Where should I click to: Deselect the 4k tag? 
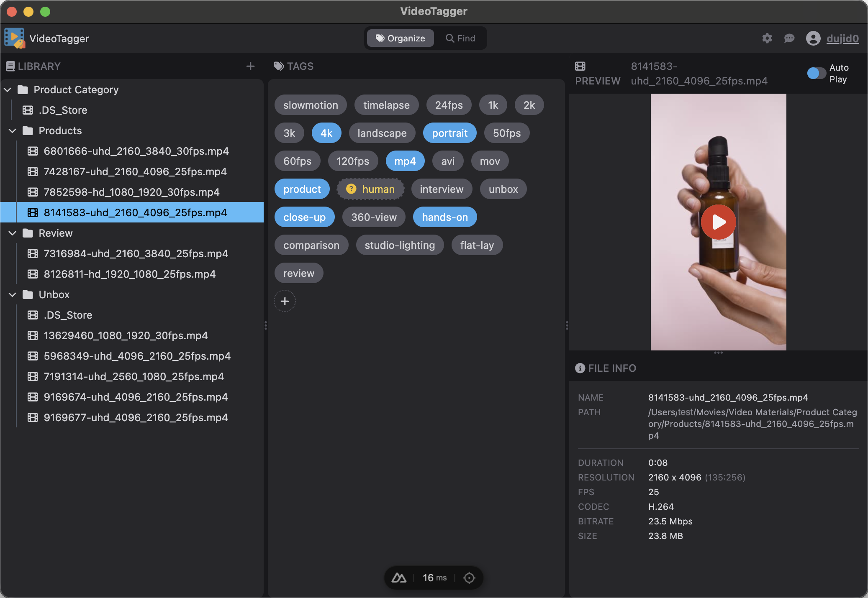[326, 133]
